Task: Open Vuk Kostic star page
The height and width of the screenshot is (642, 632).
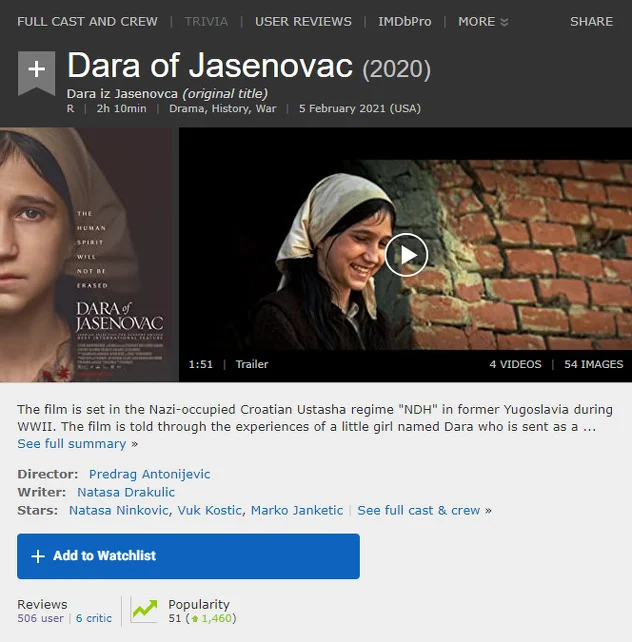Action: (x=210, y=511)
